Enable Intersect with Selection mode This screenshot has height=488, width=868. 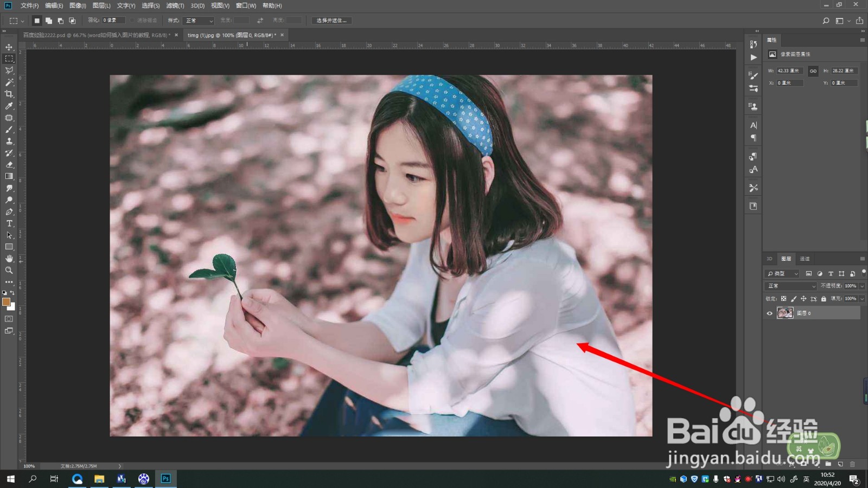(72, 21)
